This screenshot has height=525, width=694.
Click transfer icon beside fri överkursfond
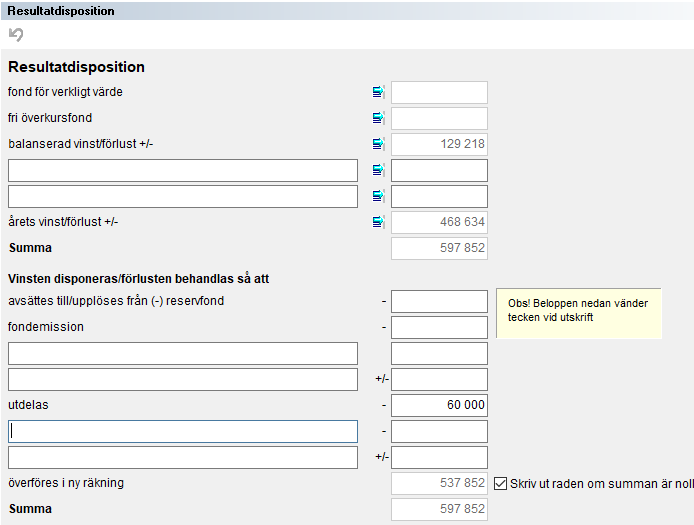378,118
